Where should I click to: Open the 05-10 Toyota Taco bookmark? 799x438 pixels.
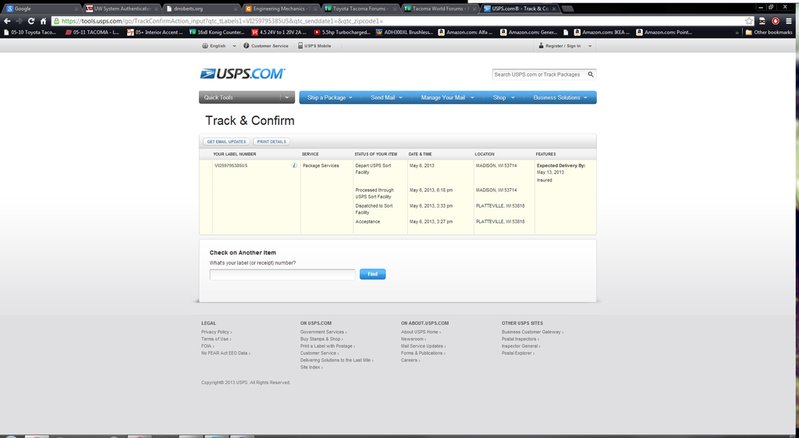coord(30,32)
